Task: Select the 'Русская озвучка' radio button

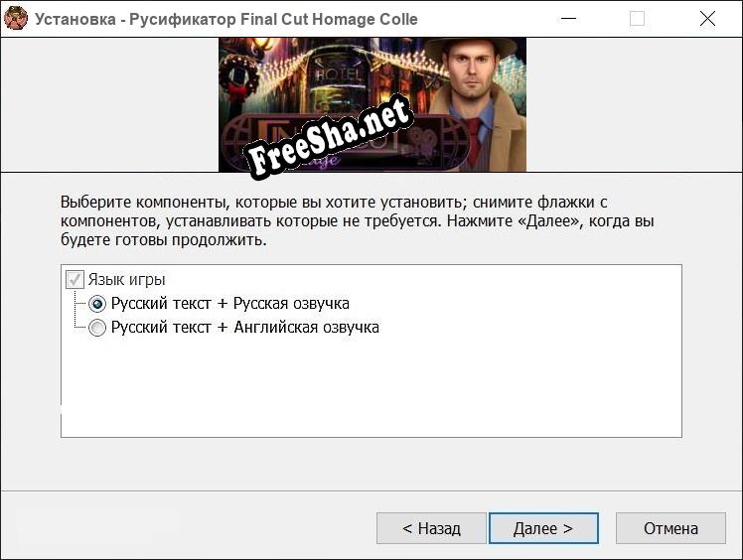Action: pos(97,304)
